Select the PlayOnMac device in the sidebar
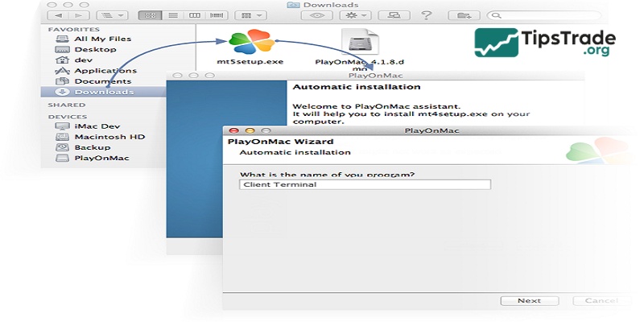The width and height of the screenshot is (644, 322). click(100, 159)
